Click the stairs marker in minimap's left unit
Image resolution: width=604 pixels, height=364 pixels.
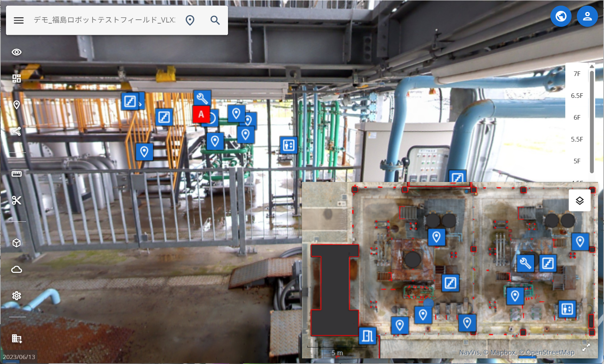pyautogui.click(x=451, y=283)
